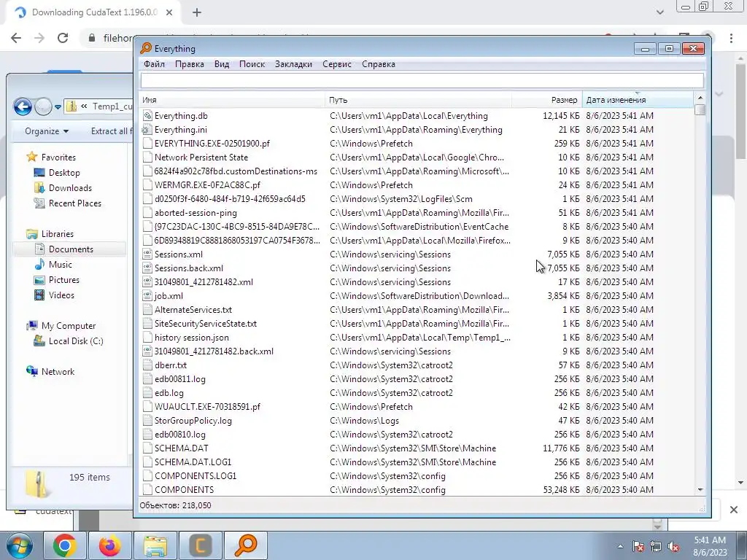Sort results by Дата изменения column
The width and height of the screenshot is (747, 560).
pyautogui.click(x=638, y=100)
